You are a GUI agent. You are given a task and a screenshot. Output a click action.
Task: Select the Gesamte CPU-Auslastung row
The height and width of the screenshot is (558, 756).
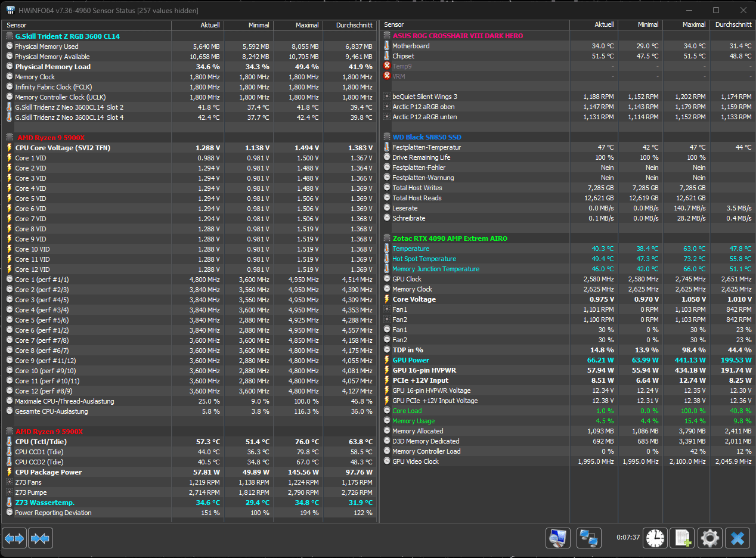190,411
